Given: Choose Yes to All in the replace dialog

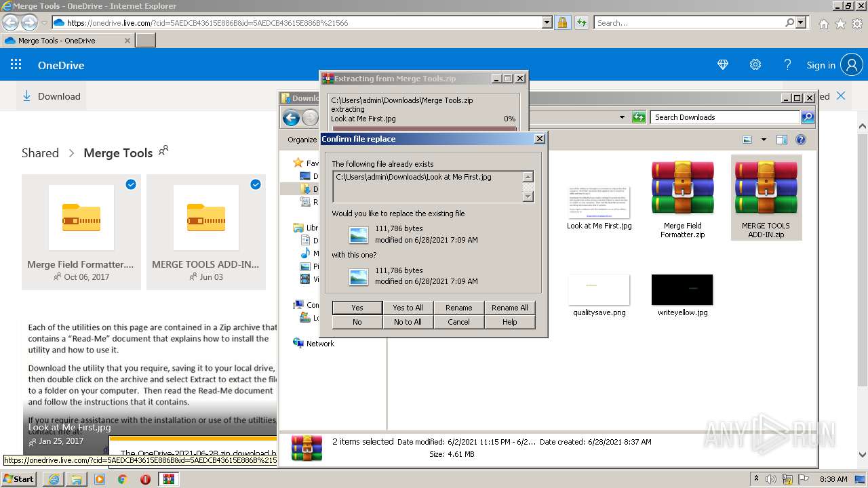Looking at the screenshot, I should [408, 308].
